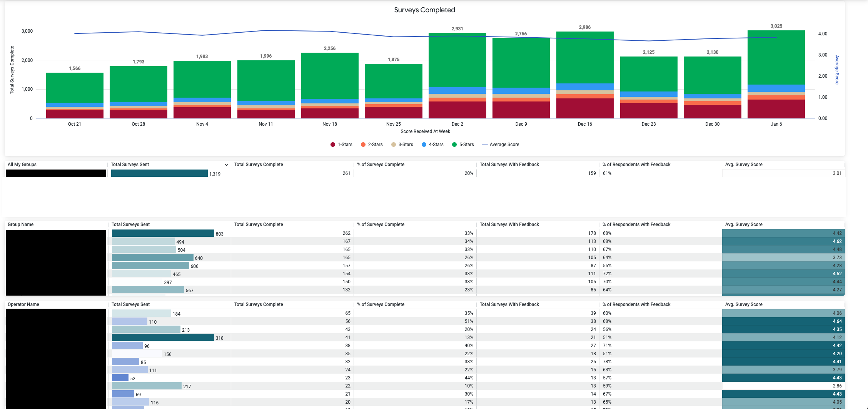Click the blue 4-Stars legend marker

click(x=424, y=145)
